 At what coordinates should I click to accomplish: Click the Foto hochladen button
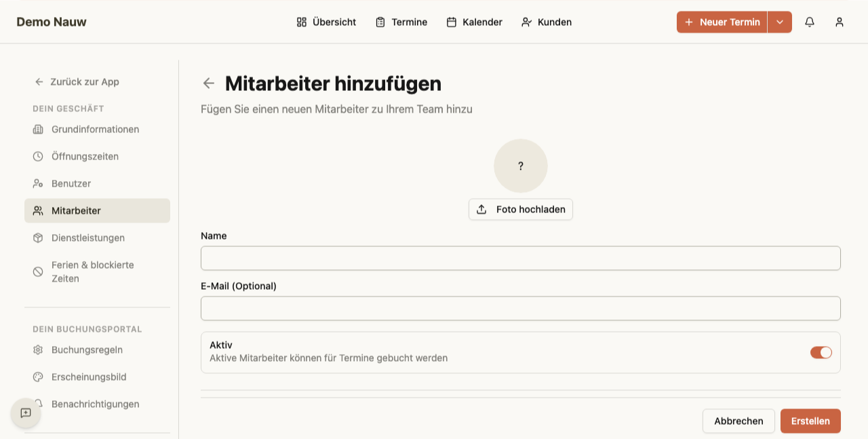tap(521, 209)
